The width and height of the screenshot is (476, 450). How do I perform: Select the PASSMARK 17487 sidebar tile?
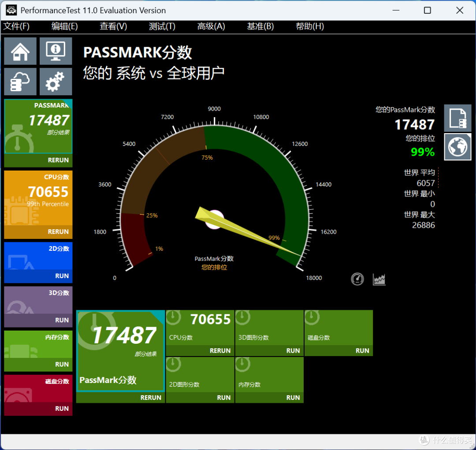(x=38, y=126)
